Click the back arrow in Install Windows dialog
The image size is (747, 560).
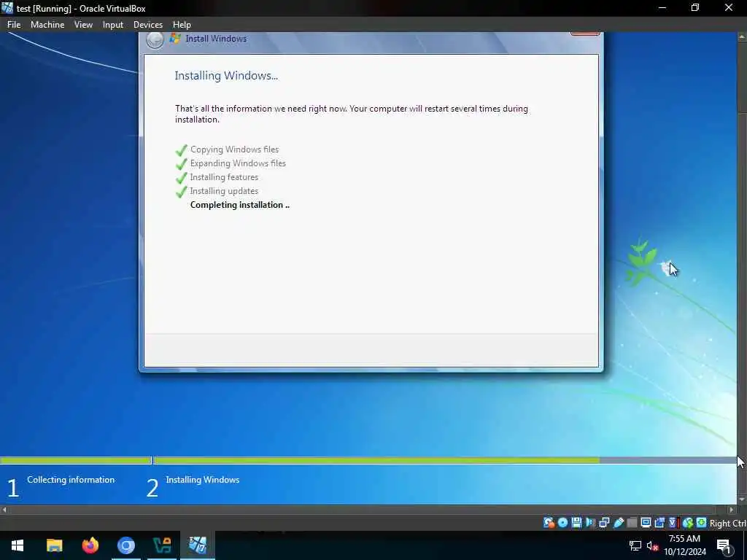point(155,40)
